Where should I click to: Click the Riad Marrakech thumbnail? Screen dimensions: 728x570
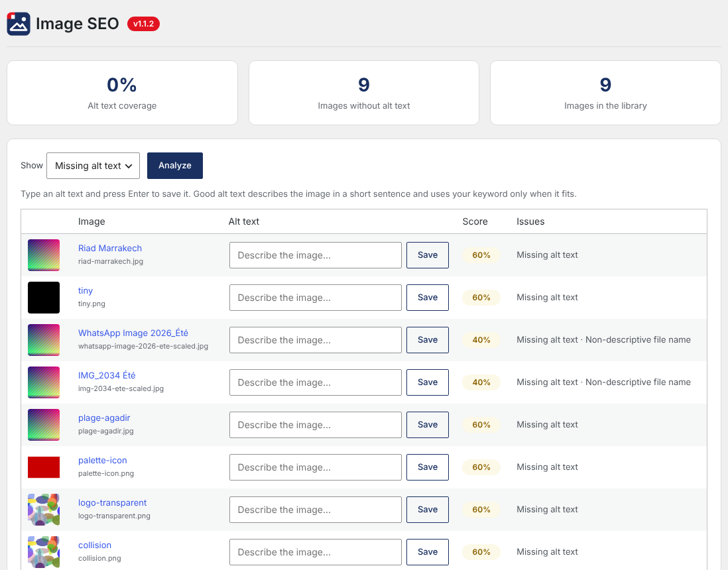44,255
